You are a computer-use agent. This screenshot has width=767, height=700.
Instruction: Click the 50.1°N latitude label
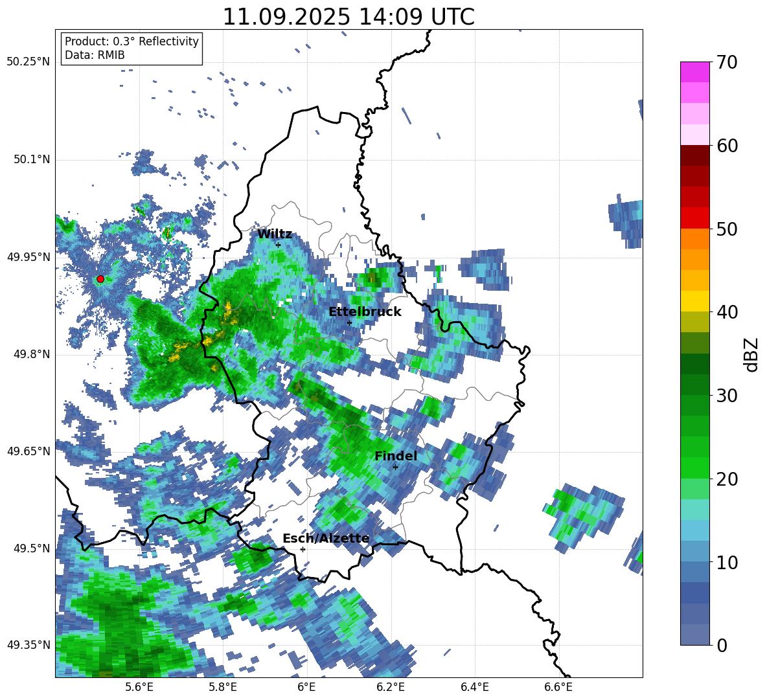32,160
